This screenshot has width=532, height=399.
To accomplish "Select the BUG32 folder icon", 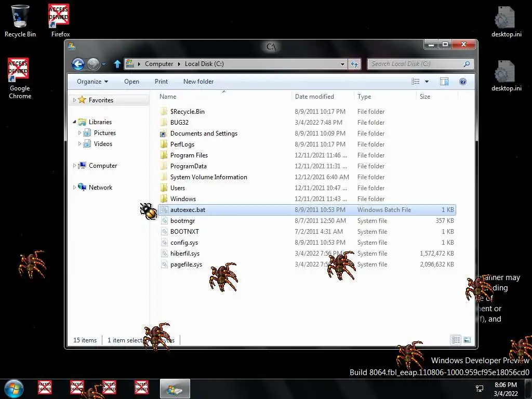I will click(x=164, y=122).
